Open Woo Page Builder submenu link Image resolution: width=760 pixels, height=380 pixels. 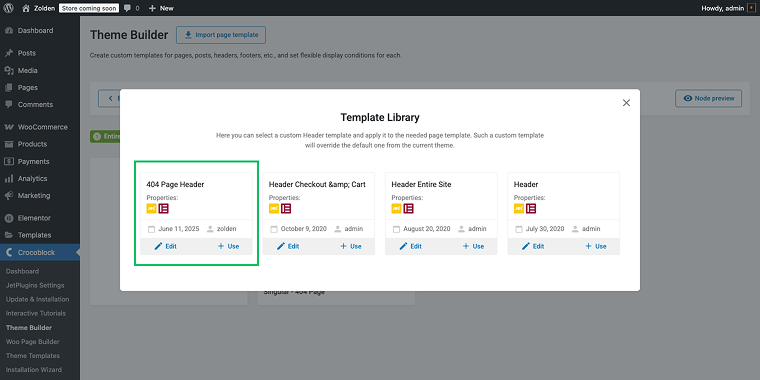32,342
